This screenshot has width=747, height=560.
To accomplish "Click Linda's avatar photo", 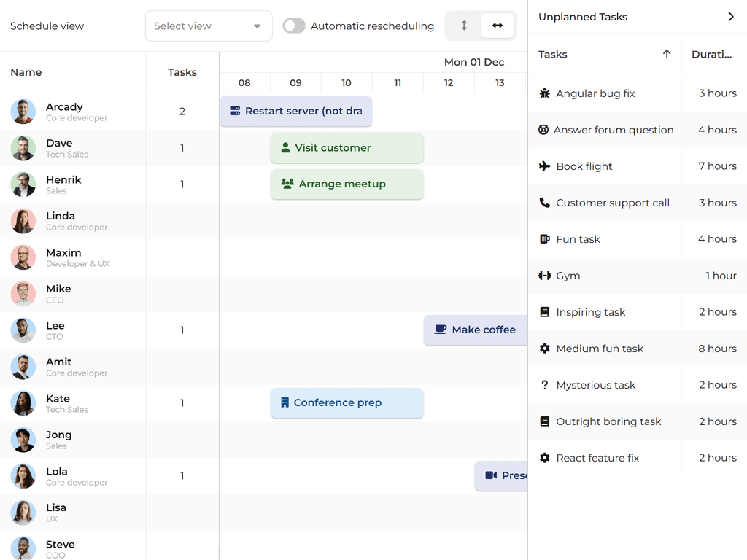I will (23, 221).
